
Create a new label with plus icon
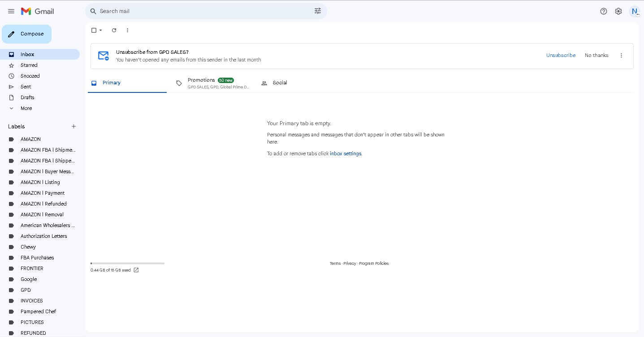pyautogui.click(x=74, y=127)
